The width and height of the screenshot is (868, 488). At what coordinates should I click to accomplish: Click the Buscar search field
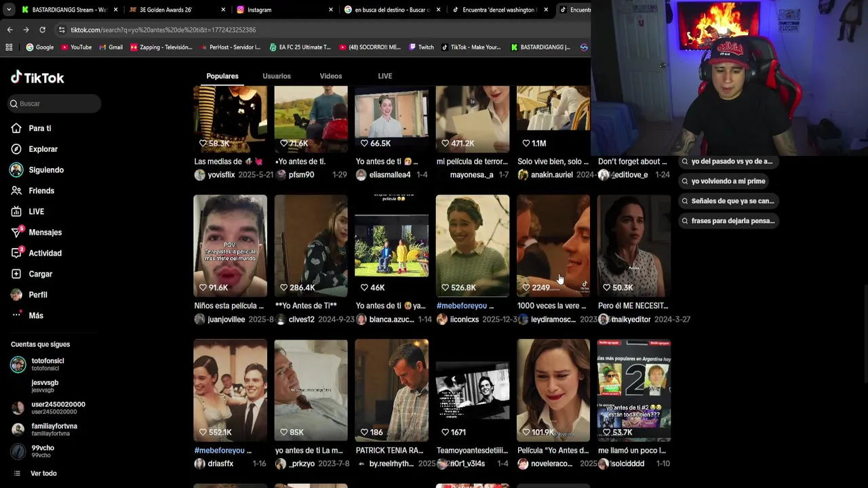coord(54,104)
